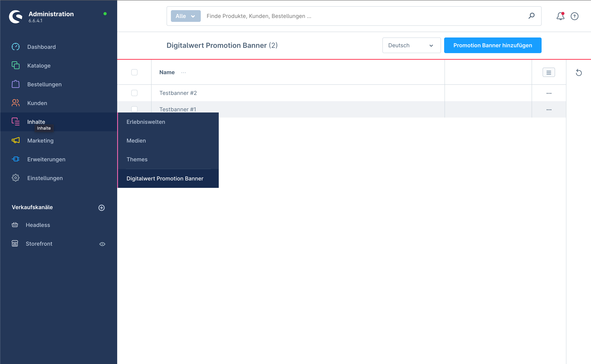Open actions menu for Testbanner #1
The image size is (591, 364).
pyautogui.click(x=549, y=110)
